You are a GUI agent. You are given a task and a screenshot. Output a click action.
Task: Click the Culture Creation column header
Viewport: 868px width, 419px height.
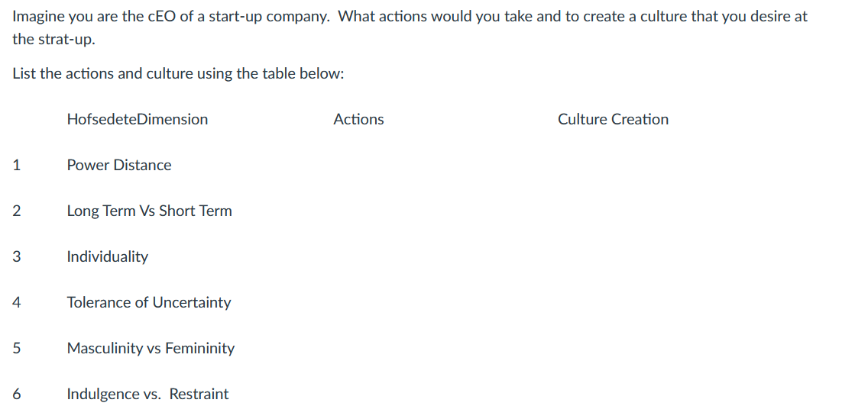pos(613,119)
